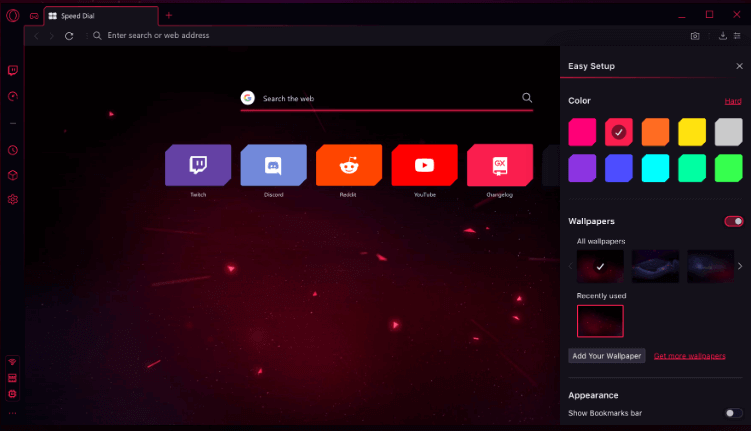Select the third wallpaper thumbnail
The image size is (751, 431).
[x=710, y=266]
